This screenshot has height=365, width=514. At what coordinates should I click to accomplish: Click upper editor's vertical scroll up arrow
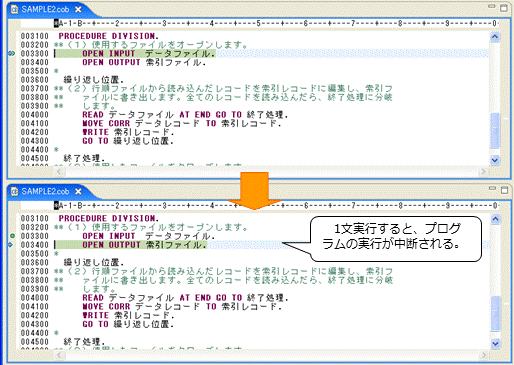coord(495,37)
